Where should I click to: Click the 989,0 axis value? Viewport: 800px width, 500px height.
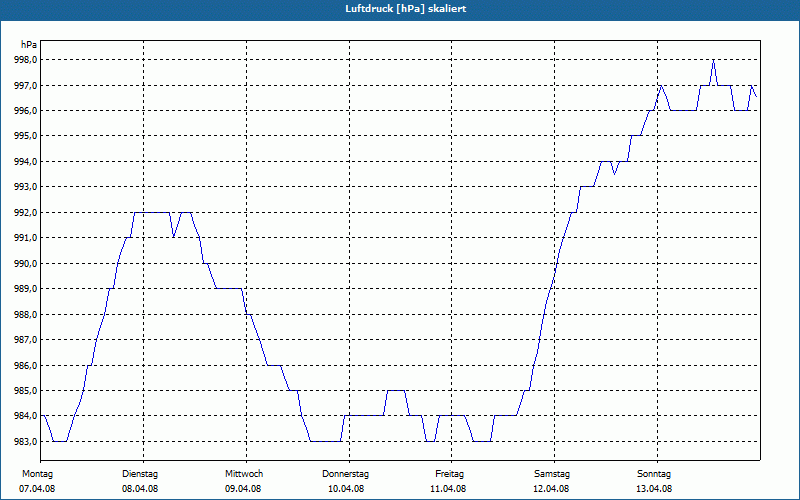(x=25, y=289)
